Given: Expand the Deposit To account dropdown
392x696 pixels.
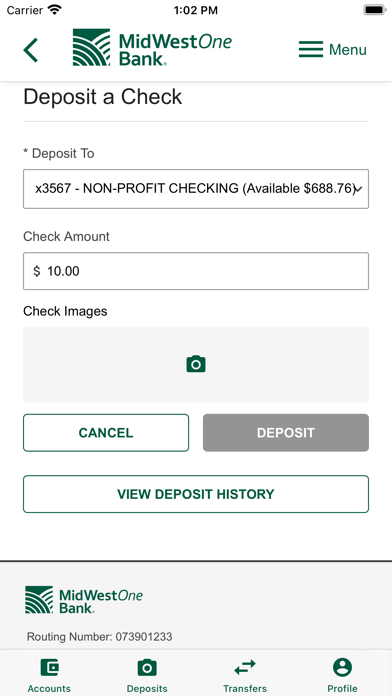Looking at the screenshot, I should click(196, 189).
